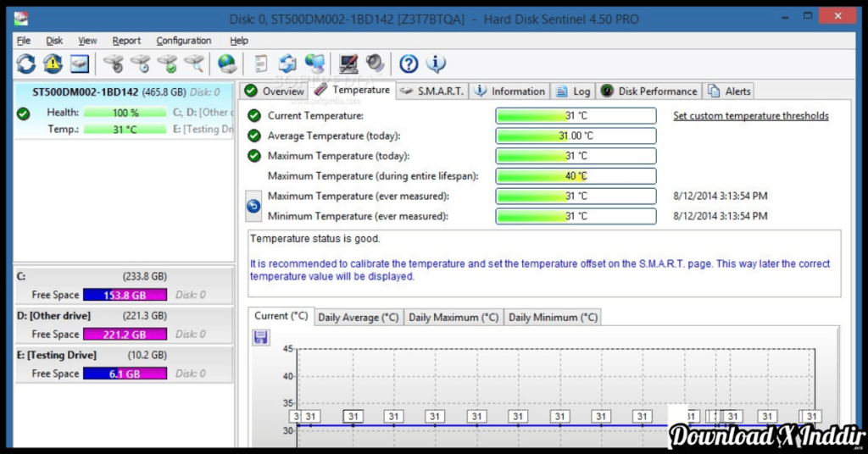Click the Minimum Temperature (ever measured) label
The height and width of the screenshot is (454, 868).
[x=358, y=216]
